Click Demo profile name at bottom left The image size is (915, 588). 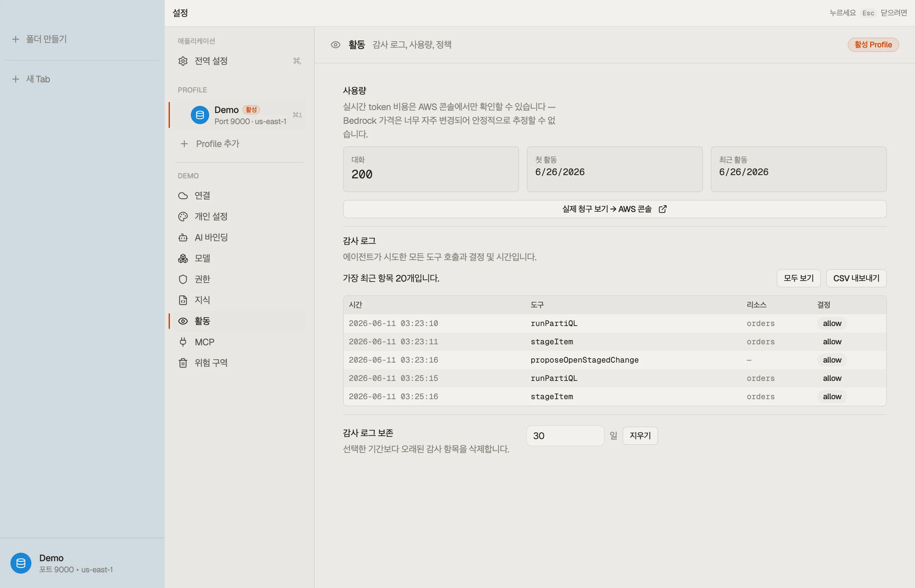51,558
